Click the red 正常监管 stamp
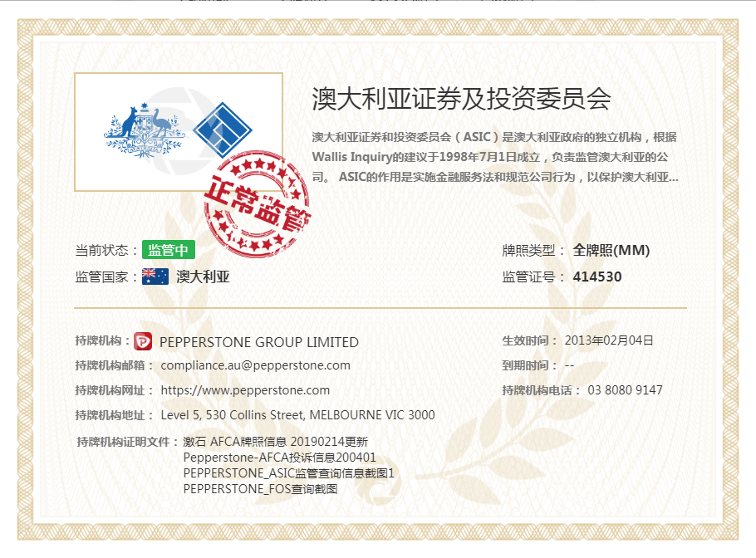This screenshot has width=756, height=558. point(257,199)
